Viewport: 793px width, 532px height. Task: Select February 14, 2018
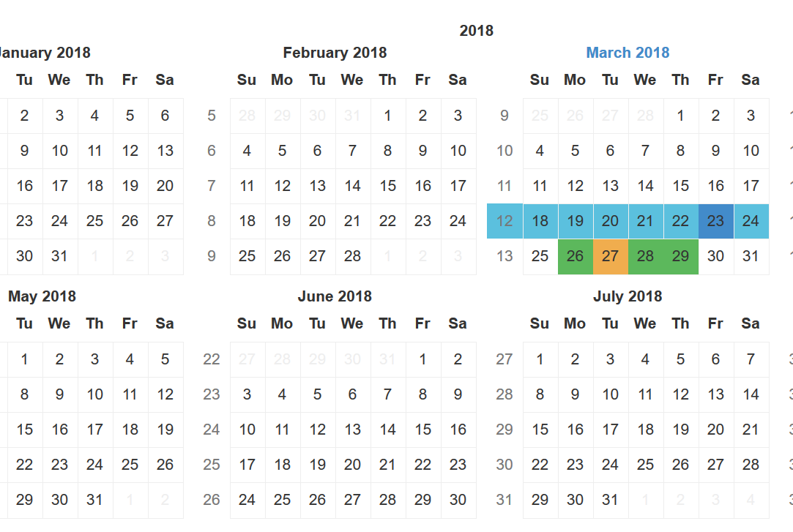[x=352, y=186]
